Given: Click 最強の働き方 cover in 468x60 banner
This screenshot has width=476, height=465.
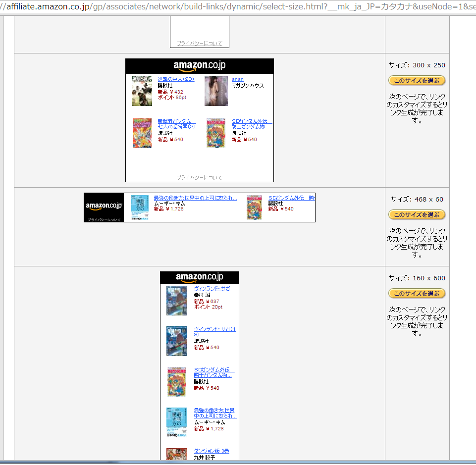Looking at the screenshot, I should click(x=140, y=207).
